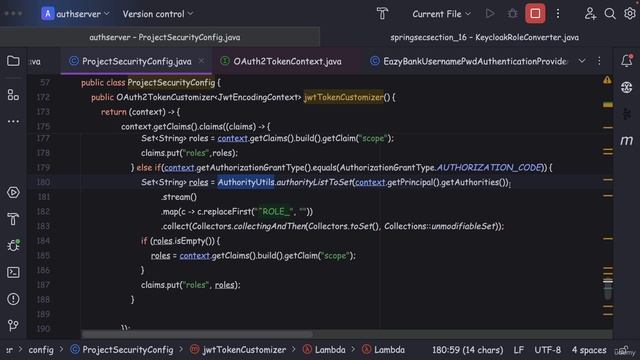
Task: Show the hidden editor tabs dropdown
Action: coord(582,61)
